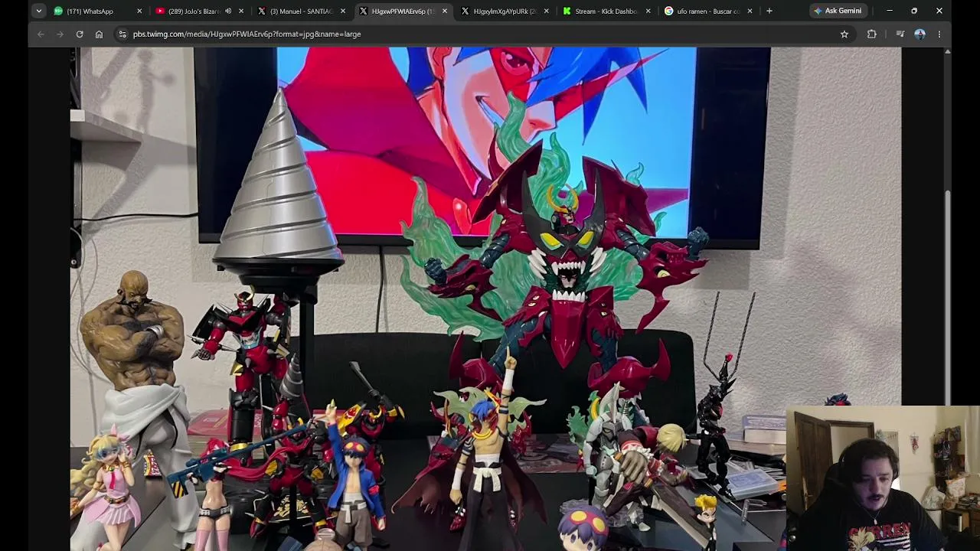Open the Chrome three-dot menu
Screen dimensions: 980x551
939,34
